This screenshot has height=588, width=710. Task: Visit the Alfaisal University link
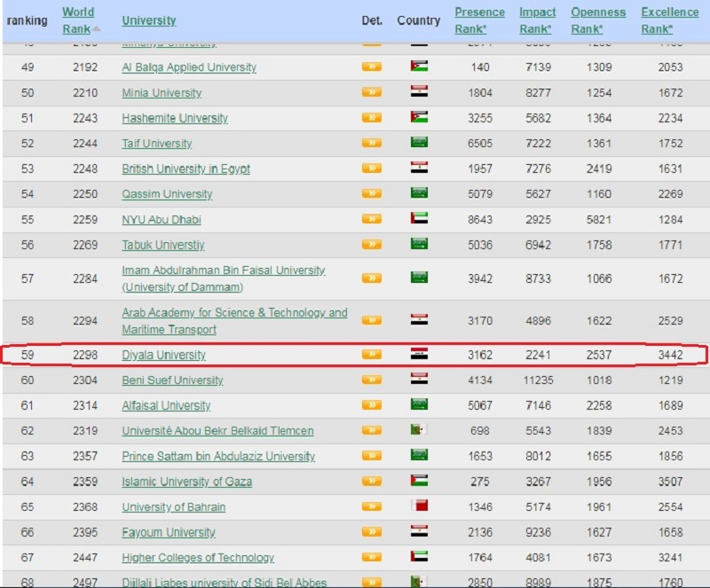[x=166, y=405]
